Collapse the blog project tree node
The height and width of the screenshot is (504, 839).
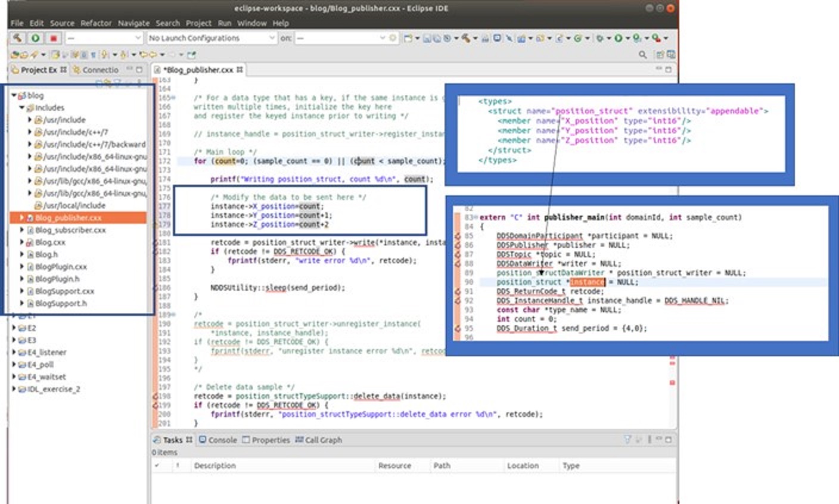click(14, 95)
